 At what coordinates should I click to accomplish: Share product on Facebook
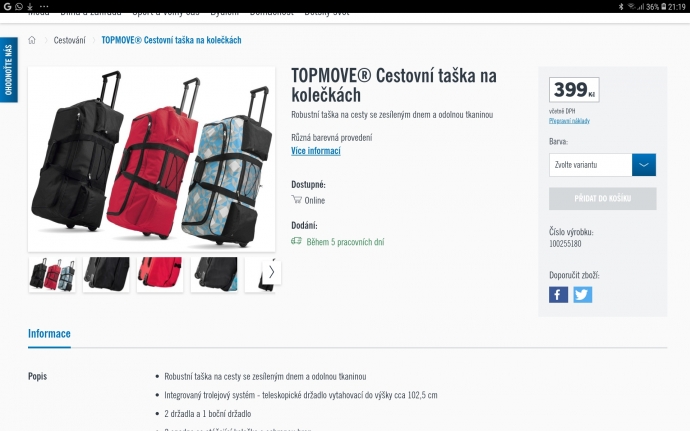(x=558, y=295)
